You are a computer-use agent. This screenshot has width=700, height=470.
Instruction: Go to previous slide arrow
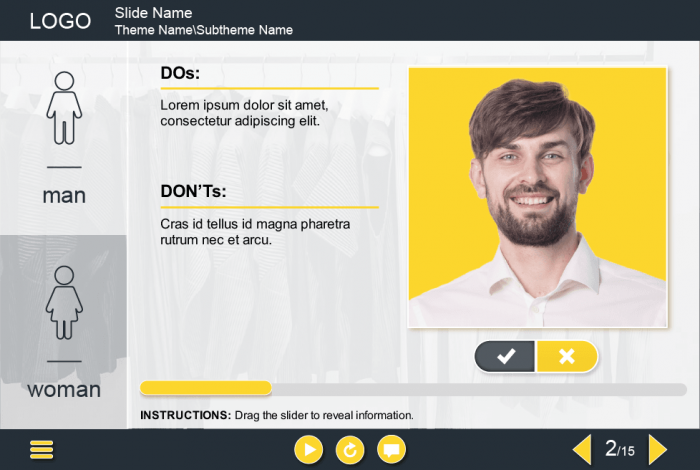[583, 449]
